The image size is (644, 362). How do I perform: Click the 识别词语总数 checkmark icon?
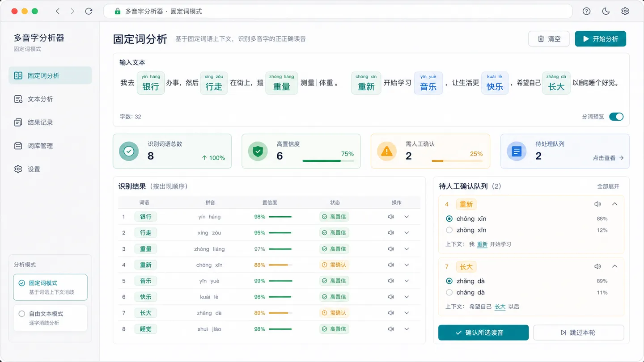click(x=129, y=152)
